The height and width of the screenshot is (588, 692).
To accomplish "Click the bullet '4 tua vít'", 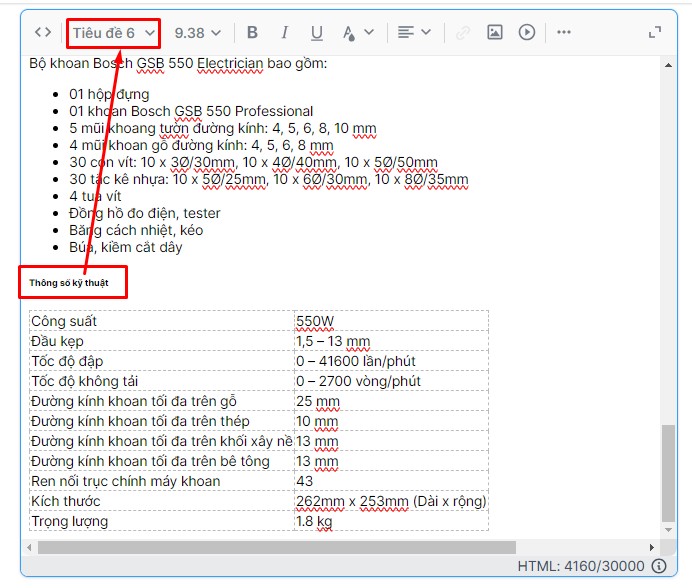I will pos(95,196).
